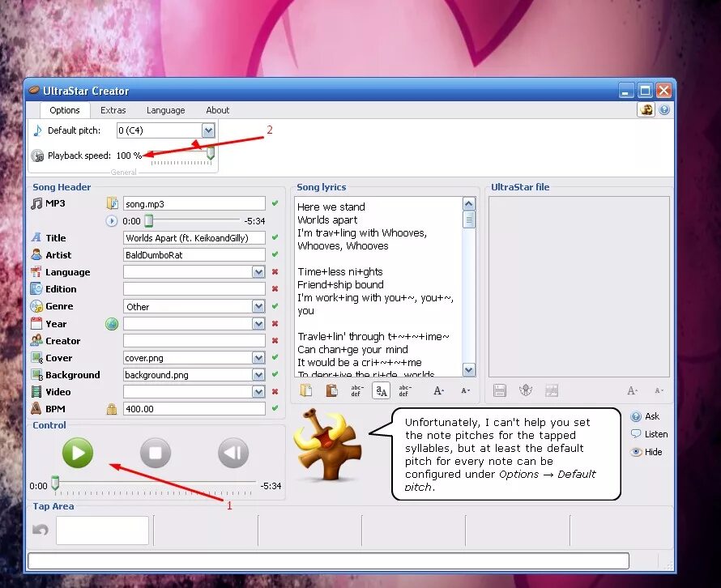Click the small MP3 preview play icon
721x588 pixels.
[x=111, y=221]
